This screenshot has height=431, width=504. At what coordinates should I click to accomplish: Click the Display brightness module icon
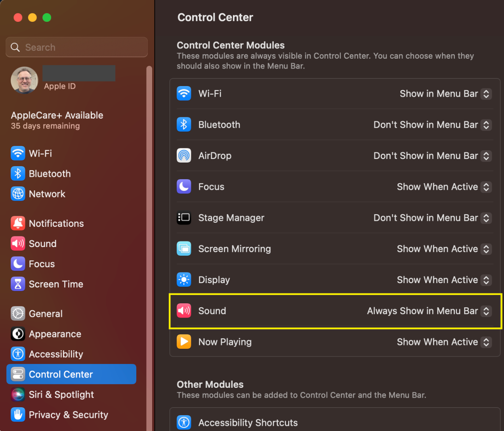point(184,280)
